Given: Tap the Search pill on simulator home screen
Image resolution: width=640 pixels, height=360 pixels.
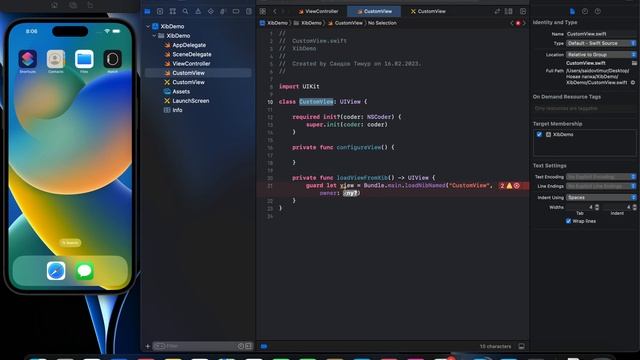Looking at the screenshot, I should pyautogui.click(x=70, y=243).
